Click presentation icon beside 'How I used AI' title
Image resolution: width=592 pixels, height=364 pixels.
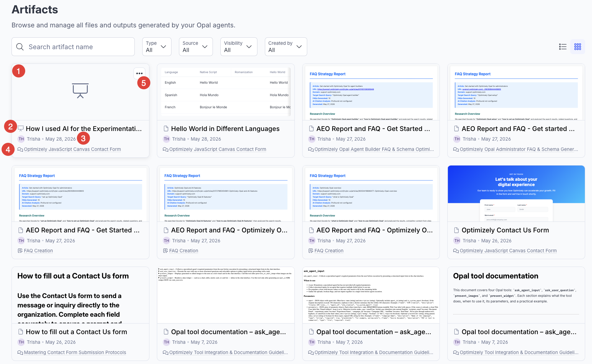point(21,128)
